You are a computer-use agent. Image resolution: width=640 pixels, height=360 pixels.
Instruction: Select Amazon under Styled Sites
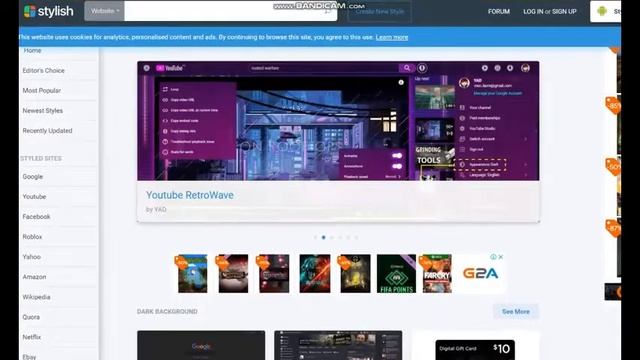coord(34,277)
